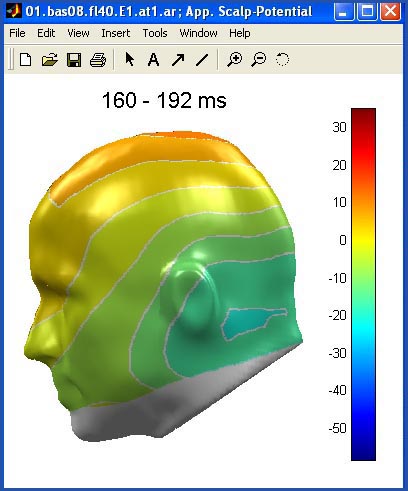Select the Edit Plot arrow tool
Screen dimensions: 408x491
click(x=130, y=60)
